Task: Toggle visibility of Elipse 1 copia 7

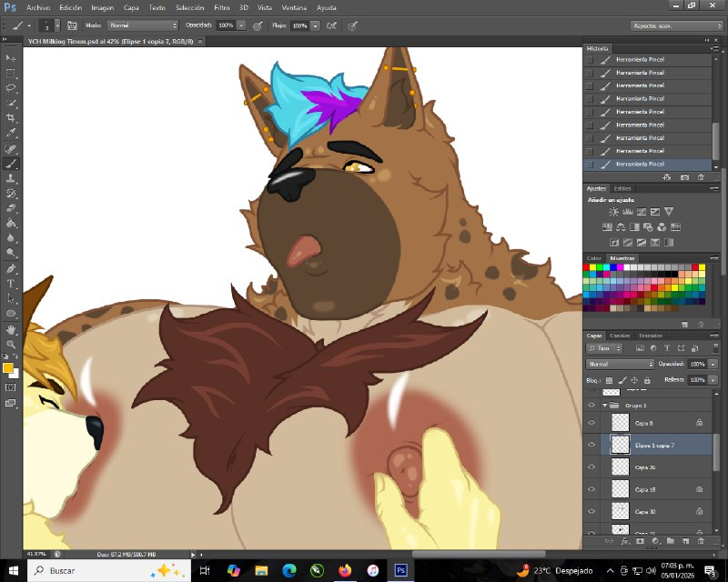Action: (591, 445)
